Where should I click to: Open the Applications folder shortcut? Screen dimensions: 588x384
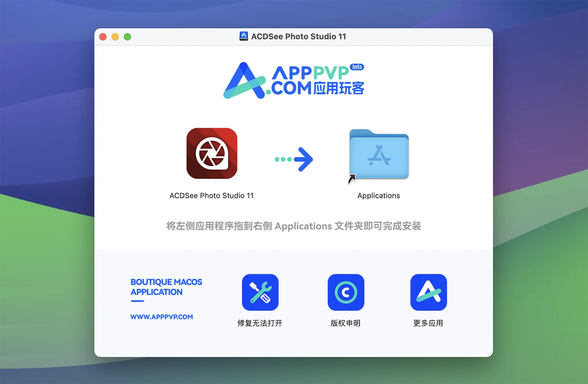tap(379, 155)
